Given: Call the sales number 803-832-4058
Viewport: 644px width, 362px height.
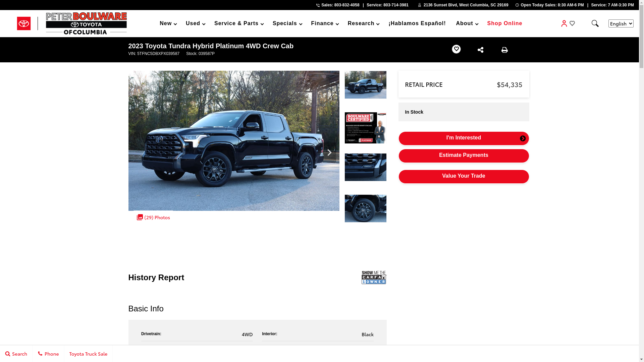Looking at the screenshot, I should point(340,5).
